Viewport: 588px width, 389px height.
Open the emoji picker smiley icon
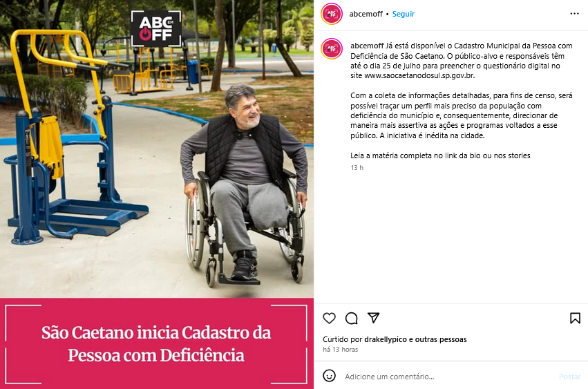coord(330,375)
